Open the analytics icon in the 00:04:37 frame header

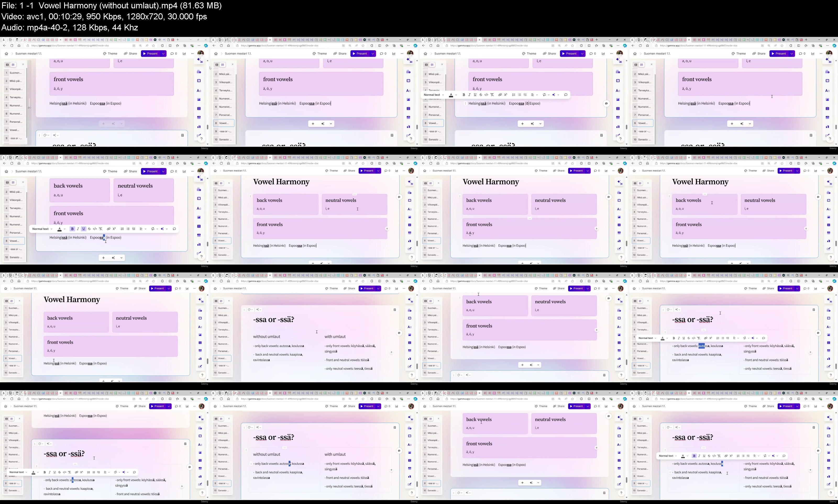(x=187, y=289)
